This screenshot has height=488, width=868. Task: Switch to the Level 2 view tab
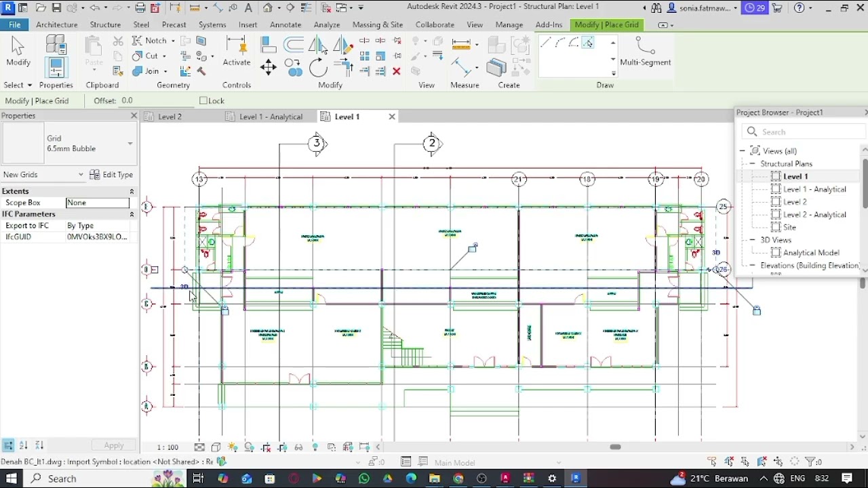tap(170, 117)
